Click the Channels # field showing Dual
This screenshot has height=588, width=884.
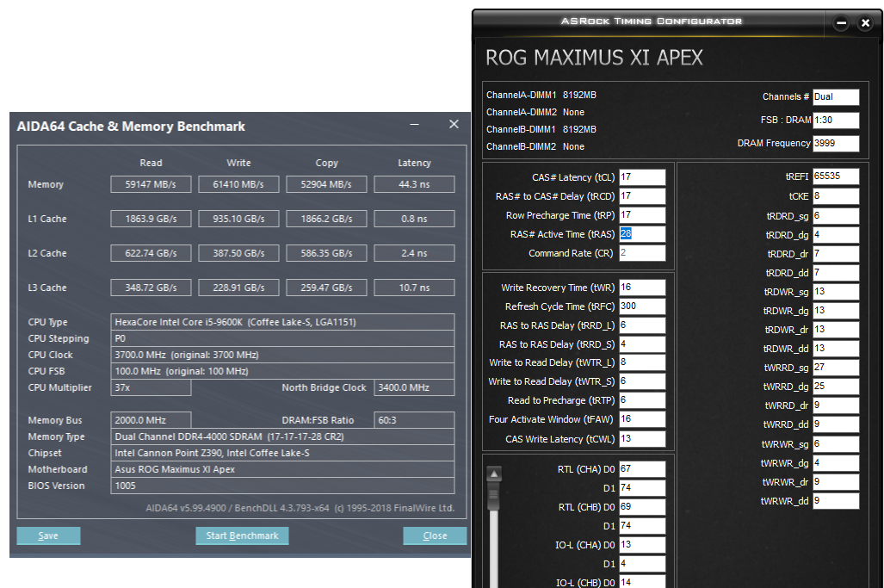[836, 97]
